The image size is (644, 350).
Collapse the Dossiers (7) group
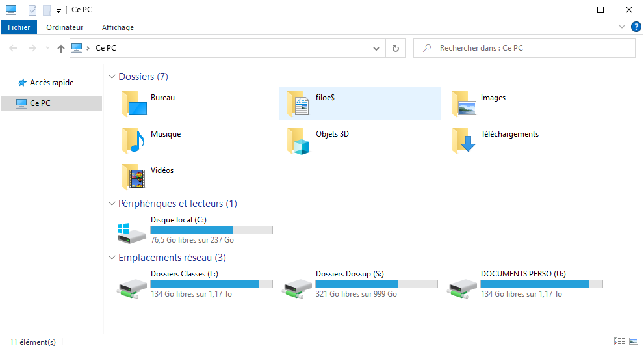(x=112, y=77)
